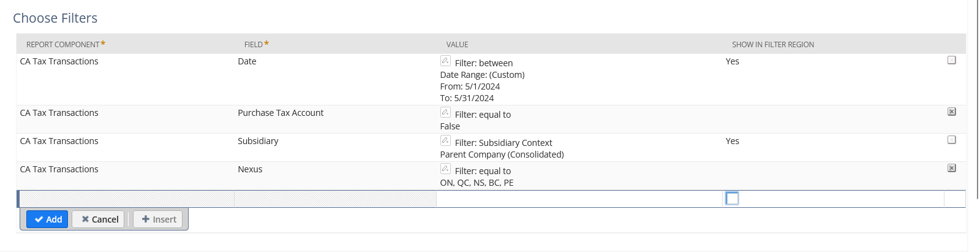
Task: Click the new row Field cell
Action: (x=335, y=199)
